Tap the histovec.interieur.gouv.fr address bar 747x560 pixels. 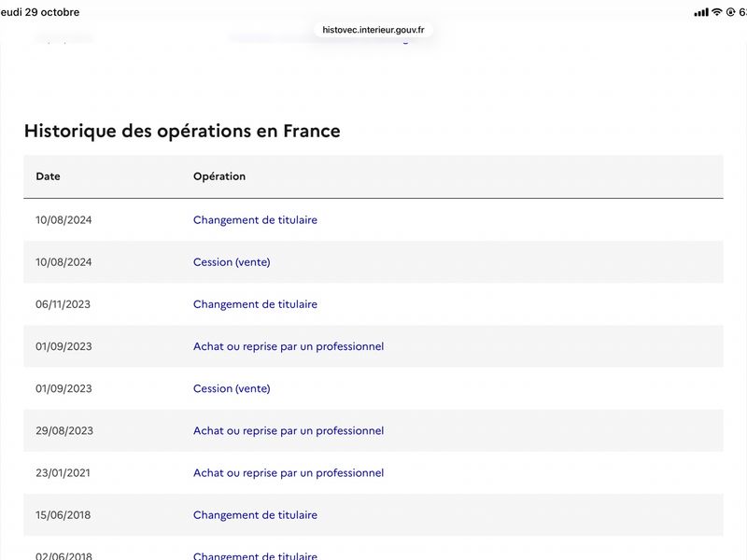click(373, 30)
